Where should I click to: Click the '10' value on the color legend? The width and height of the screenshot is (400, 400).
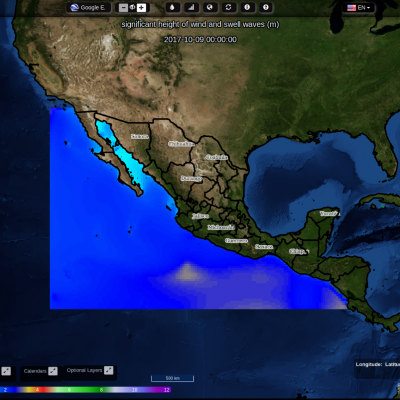pos(135,390)
